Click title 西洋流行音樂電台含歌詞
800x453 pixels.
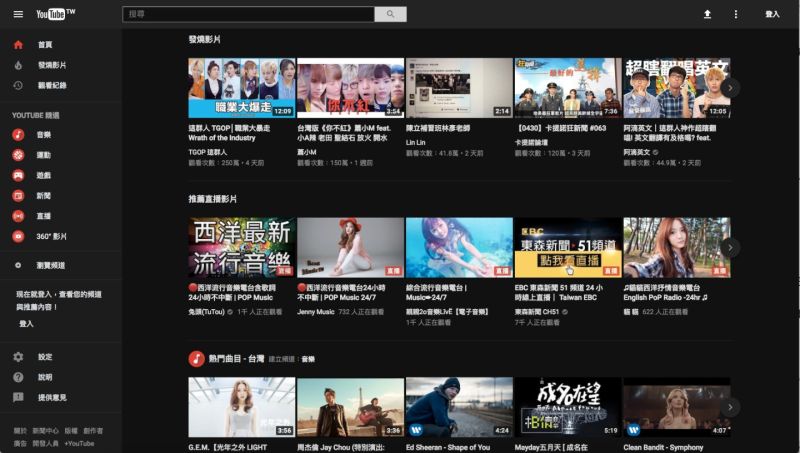[x=232, y=292]
